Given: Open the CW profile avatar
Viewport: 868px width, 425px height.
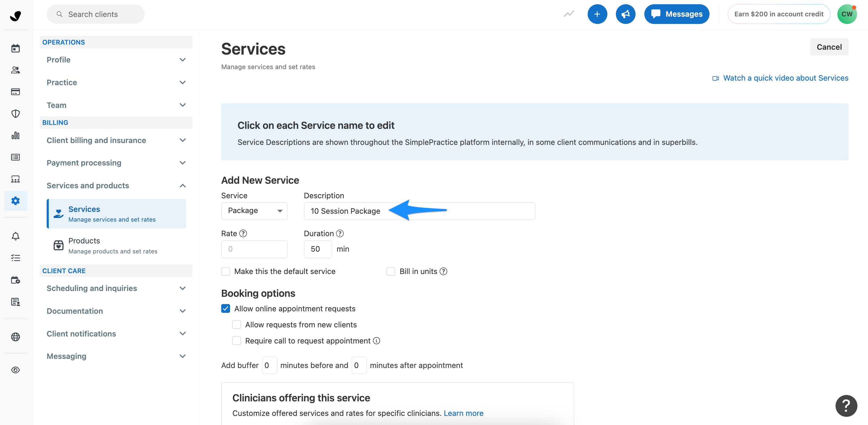Looking at the screenshot, I should pyautogui.click(x=847, y=14).
